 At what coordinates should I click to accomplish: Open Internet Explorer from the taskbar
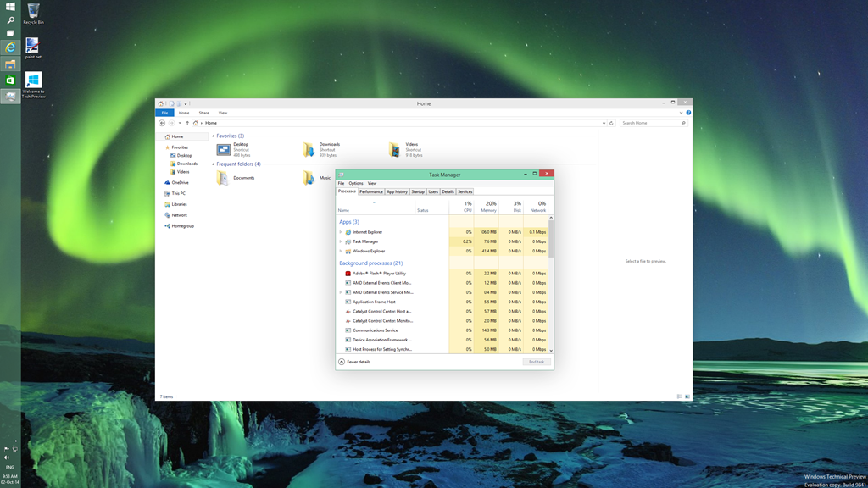tap(10, 48)
